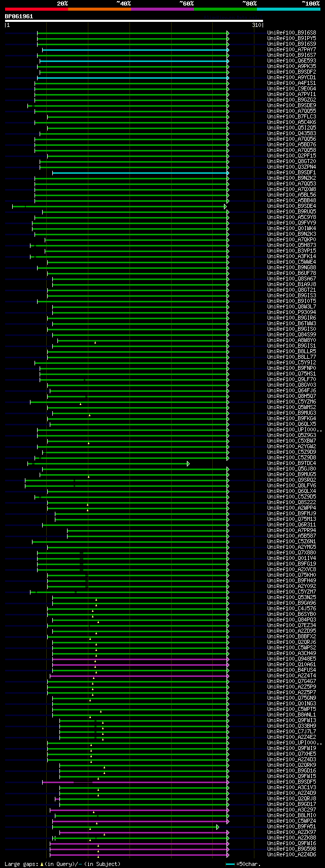Select the UniRef100_B8ANL1 label

click(x=291, y=715)
